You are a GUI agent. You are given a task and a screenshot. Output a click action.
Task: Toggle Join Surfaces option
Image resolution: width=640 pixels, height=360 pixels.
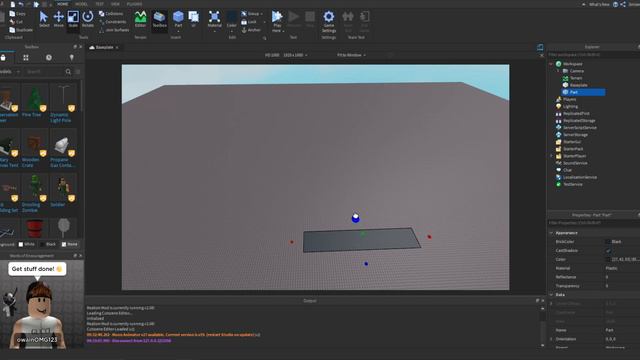click(x=114, y=30)
